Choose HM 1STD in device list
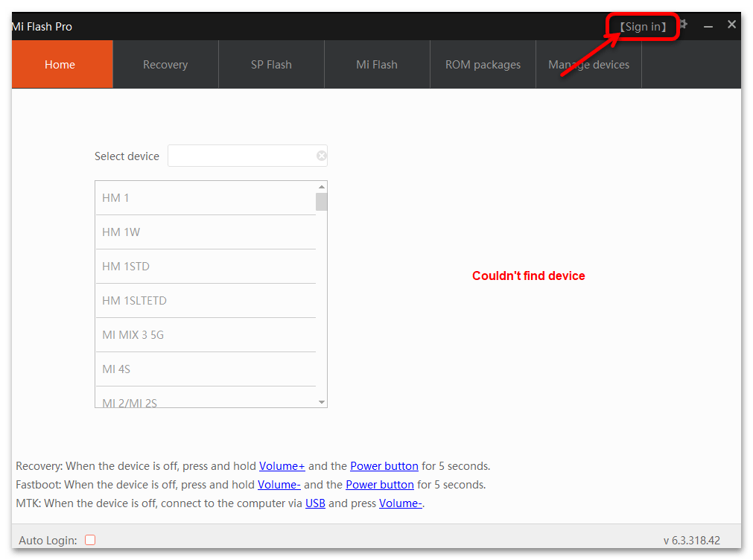The width and height of the screenshot is (753, 560). pyautogui.click(x=206, y=266)
